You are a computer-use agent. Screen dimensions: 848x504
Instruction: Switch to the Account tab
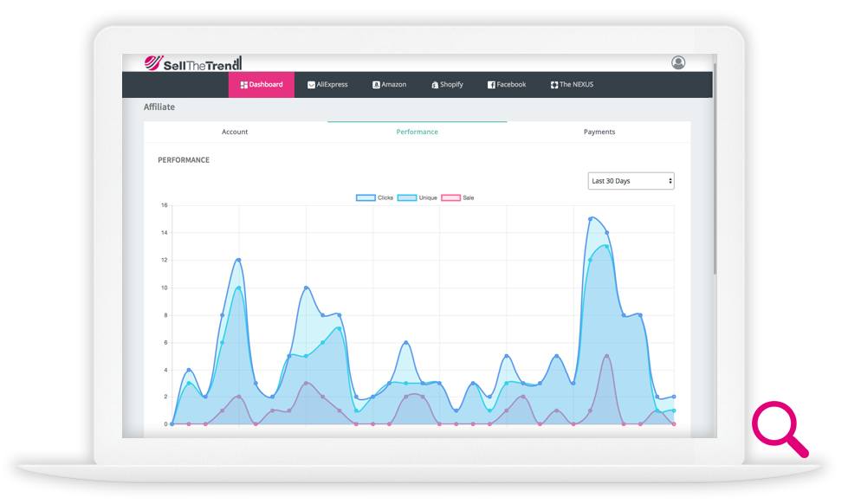pyautogui.click(x=235, y=132)
